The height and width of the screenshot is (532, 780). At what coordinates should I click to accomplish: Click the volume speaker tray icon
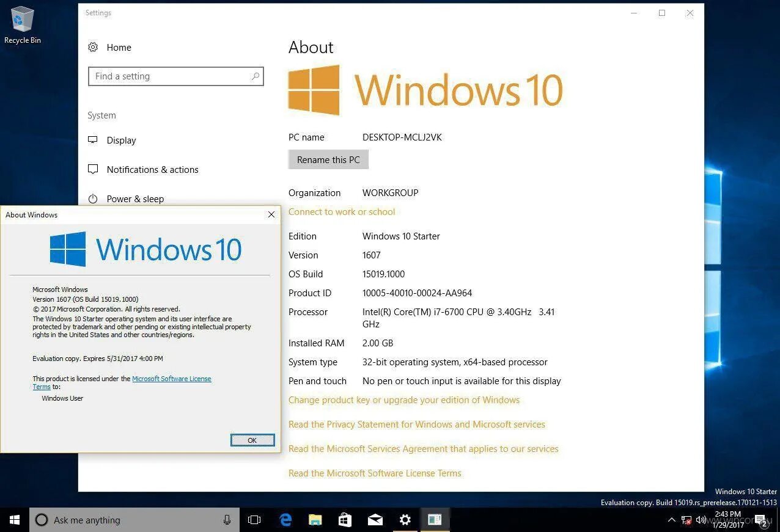(701, 520)
